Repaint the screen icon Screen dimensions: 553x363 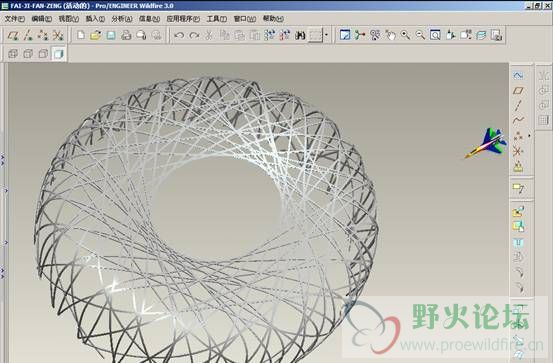[345, 35]
